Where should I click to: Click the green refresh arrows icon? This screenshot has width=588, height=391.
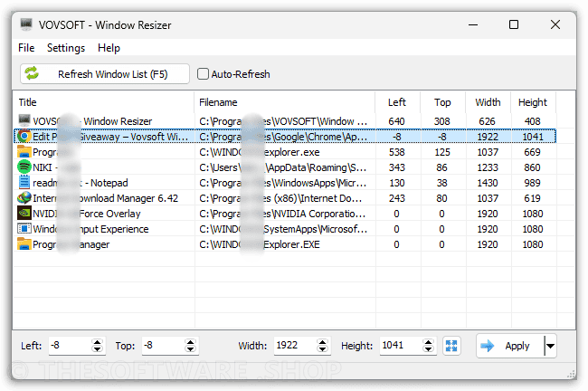pos(32,73)
